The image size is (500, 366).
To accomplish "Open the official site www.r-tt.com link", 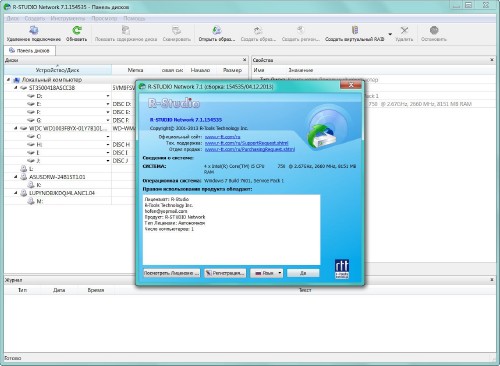I will [222, 137].
